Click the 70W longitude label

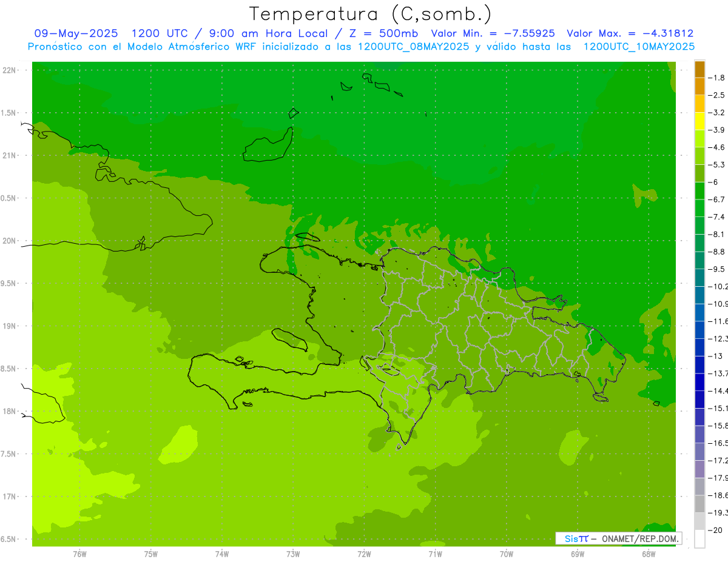507,554
